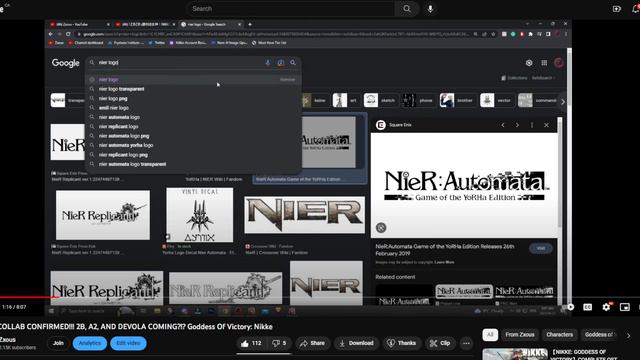
Task: Open Google settings gear icon
Action: tap(529, 63)
